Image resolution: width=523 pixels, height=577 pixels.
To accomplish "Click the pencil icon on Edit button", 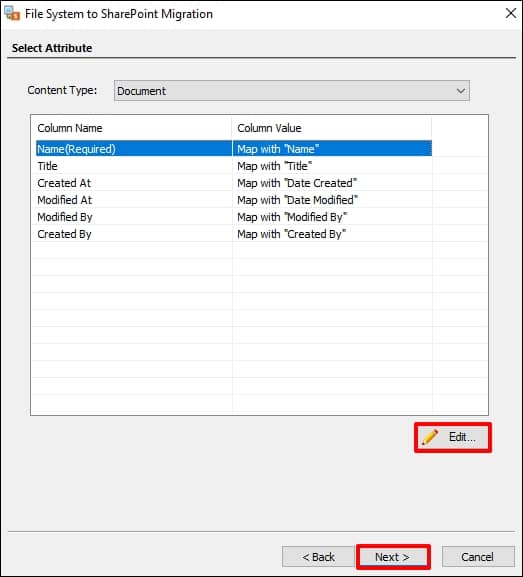I will [430, 437].
